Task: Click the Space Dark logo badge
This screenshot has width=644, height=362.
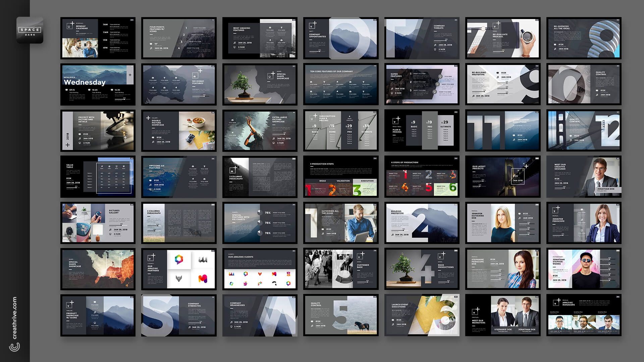Action: 30,30
